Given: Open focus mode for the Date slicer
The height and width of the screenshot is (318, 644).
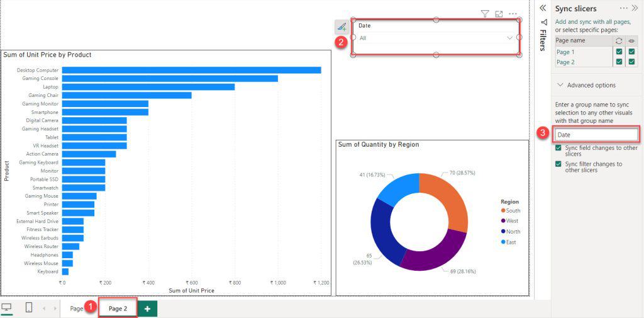Looking at the screenshot, I should click(499, 14).
